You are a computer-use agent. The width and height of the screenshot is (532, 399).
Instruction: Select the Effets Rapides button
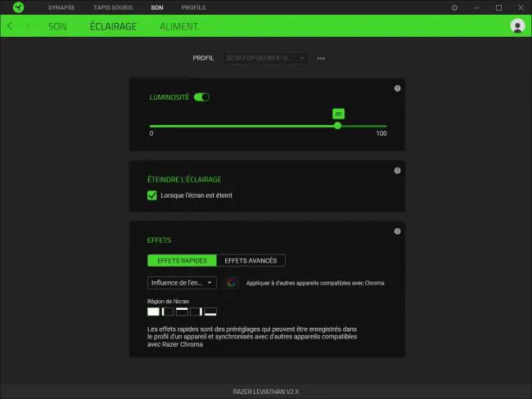pyautogui.click(x=182, y=260)
